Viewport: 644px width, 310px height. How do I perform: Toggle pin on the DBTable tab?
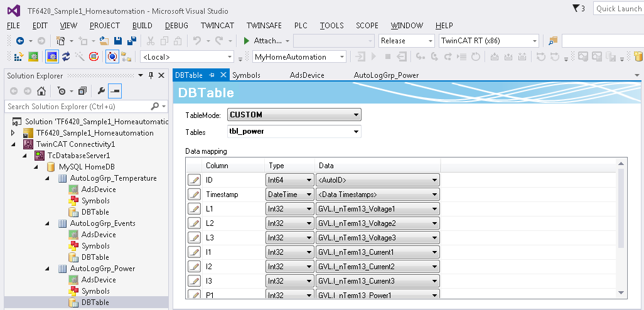click(212, 75)
